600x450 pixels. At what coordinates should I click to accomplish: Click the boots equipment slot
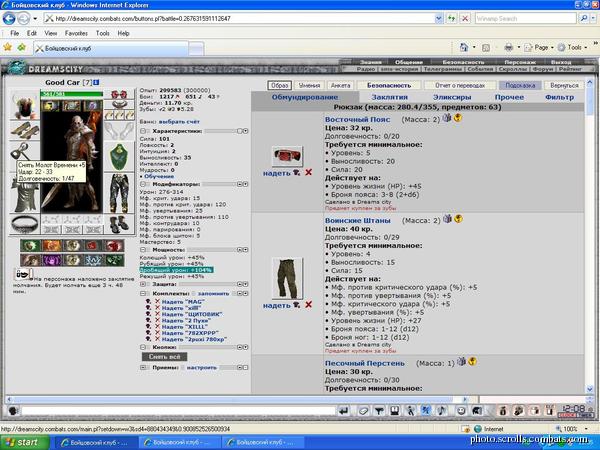pyautogui.click(x=119, y=224)
